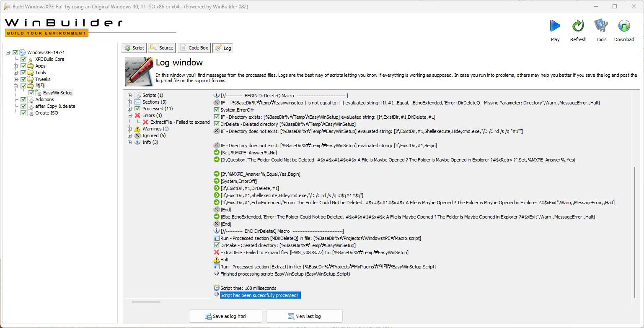The height and width of the screenshot is (328, 644).
Task: Click the Info icon in log tree
Action: (x=137, y=142)
